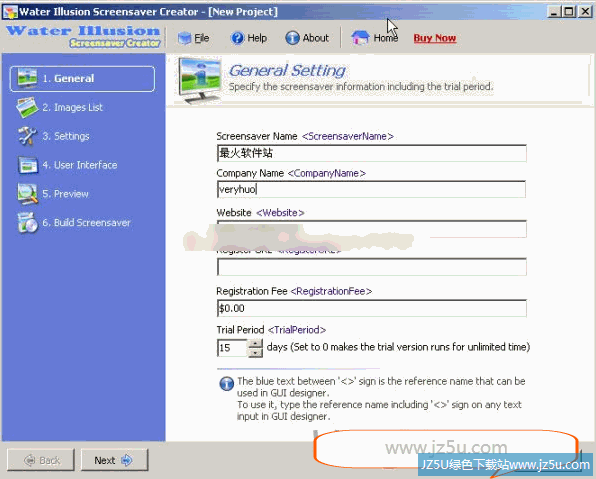Click the Build Screensaver disc icon
The image size is (596, 479).
tap(27, 223)
